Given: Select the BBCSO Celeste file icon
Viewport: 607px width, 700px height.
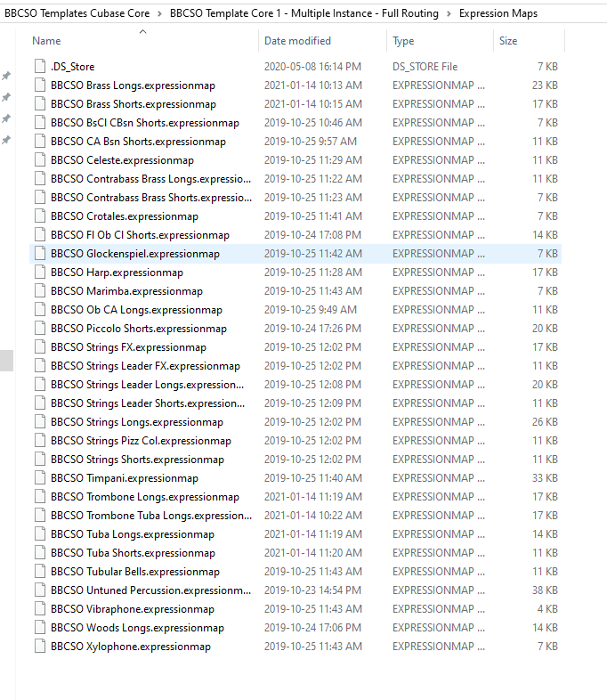Looking at the screenshot, I should pos(40,159).
